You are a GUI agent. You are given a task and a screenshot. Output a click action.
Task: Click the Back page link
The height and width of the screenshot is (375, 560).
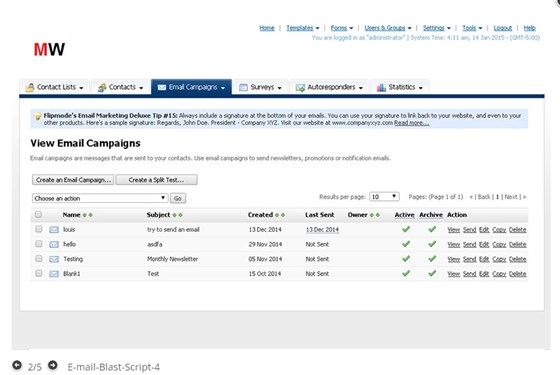484,197
